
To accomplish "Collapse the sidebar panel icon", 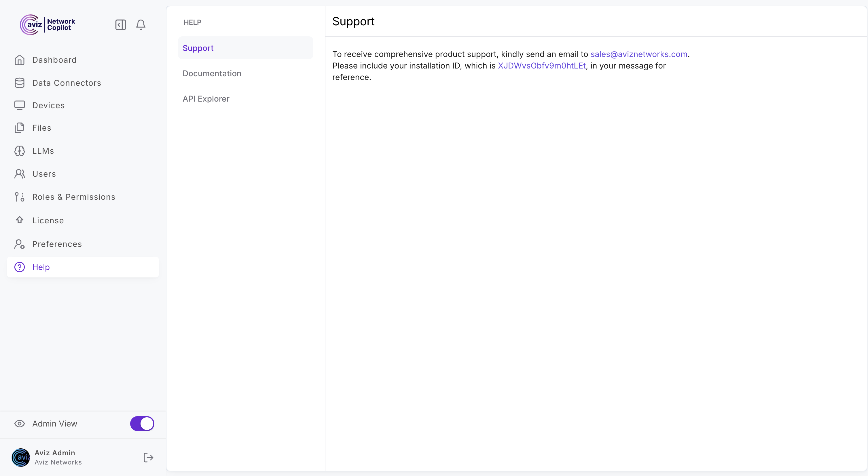I will click(x=120, y=24).
